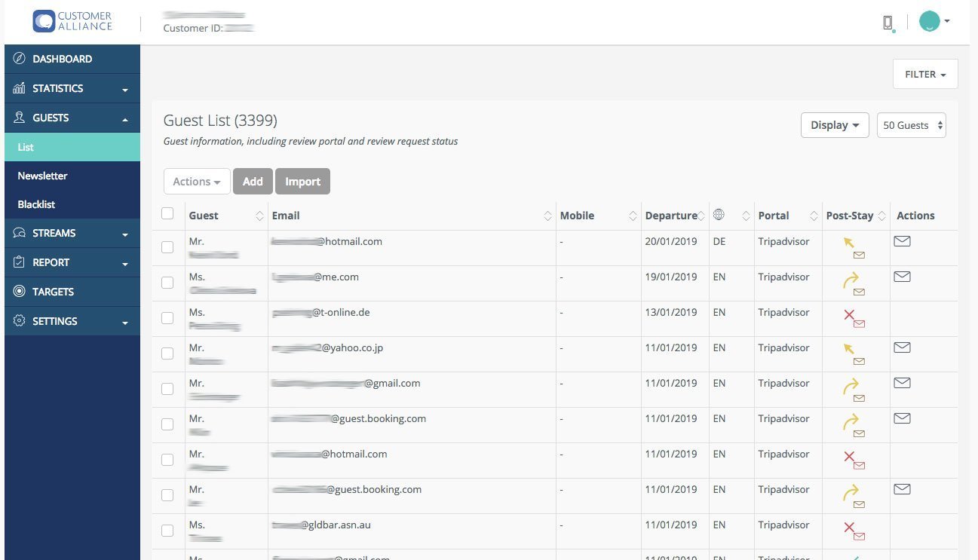Expand the Report menu arrow

(125, 264)
